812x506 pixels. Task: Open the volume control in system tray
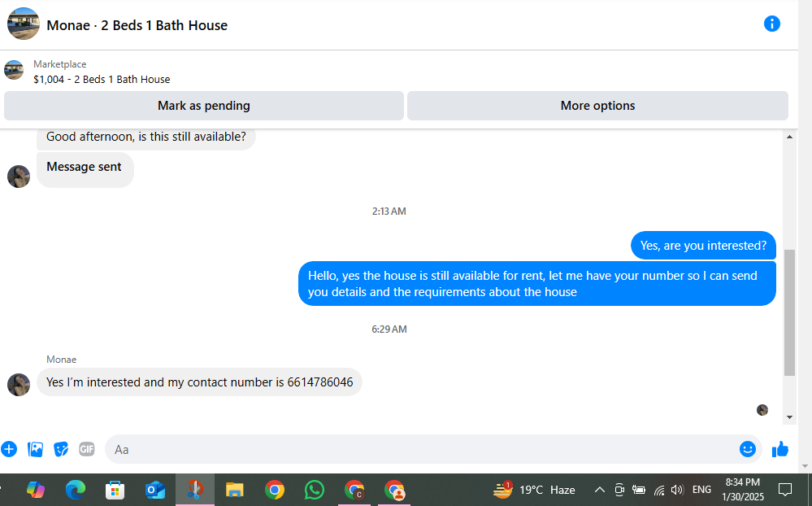[x=677, y=490]
